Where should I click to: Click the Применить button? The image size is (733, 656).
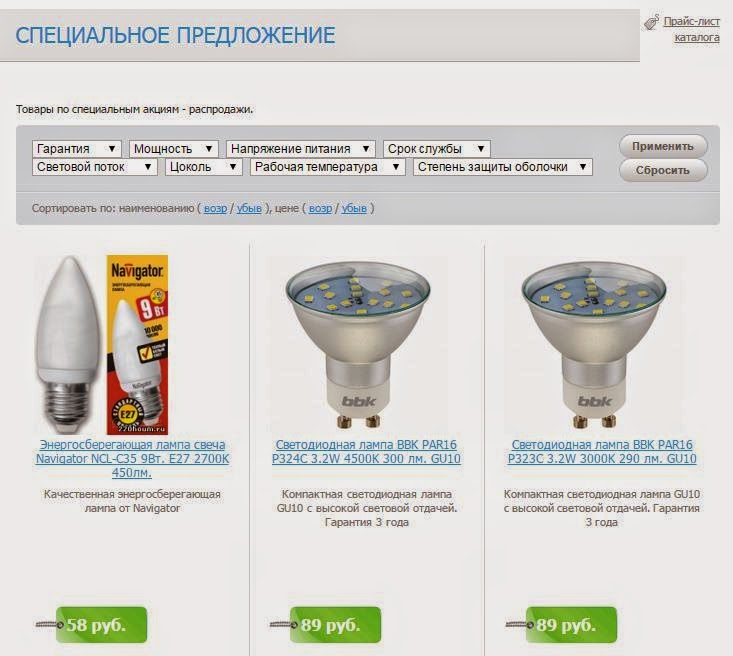pos(663,146)
